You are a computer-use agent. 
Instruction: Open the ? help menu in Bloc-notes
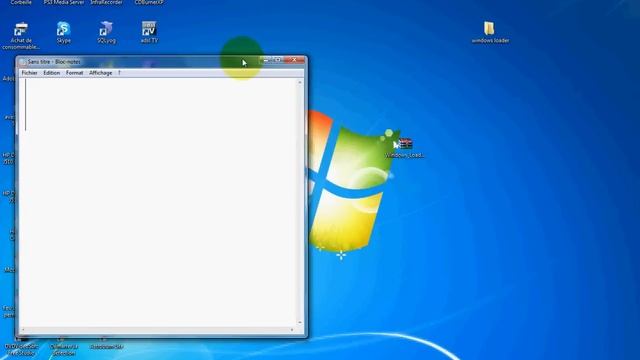[119, 73]
